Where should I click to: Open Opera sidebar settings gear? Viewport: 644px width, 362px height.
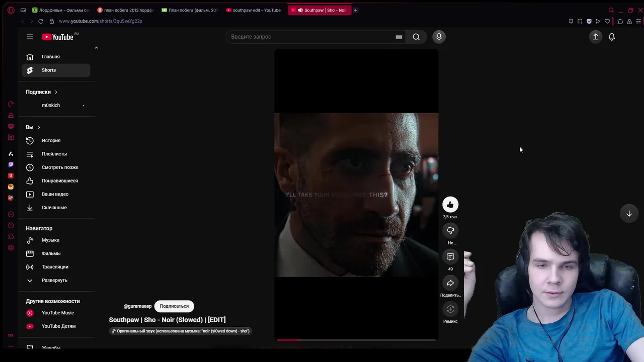pos(11,247)
